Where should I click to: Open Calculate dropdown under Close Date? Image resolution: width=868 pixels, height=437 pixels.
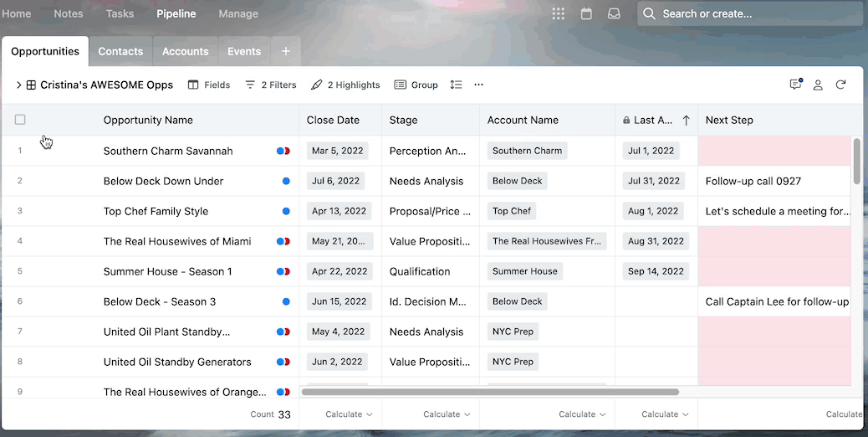[349, 414]
